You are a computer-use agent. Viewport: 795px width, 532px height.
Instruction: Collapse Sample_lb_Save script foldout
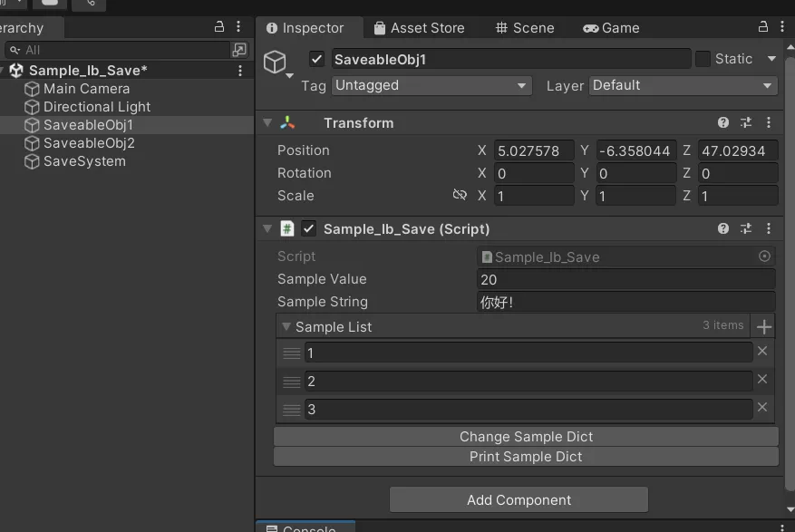point(267,228)
